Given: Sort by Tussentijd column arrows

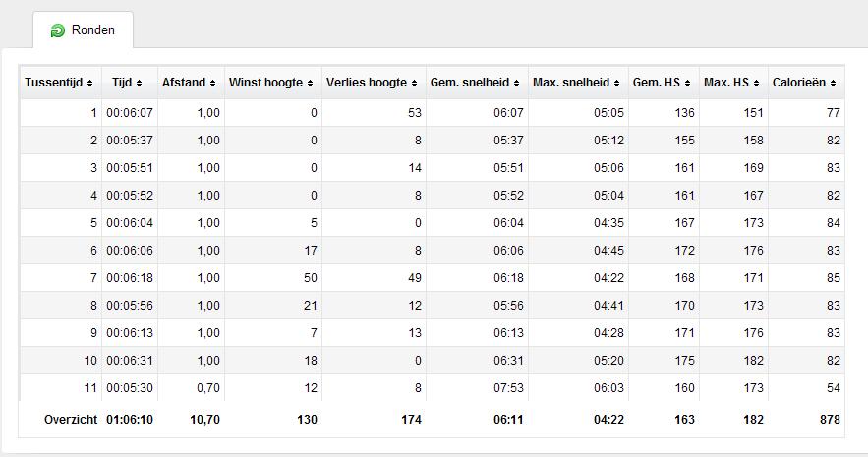Looking at the screenshot, I should tap(89, 83).
